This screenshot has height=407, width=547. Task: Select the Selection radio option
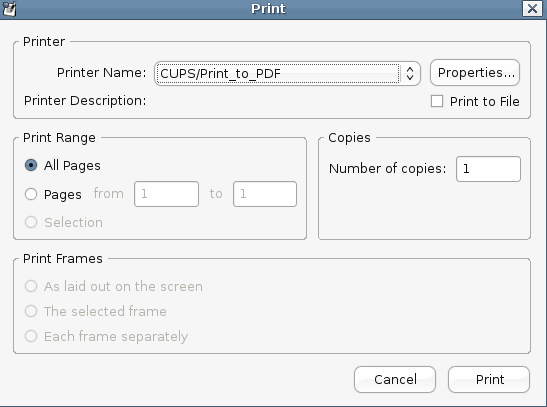pyautogui.click(x=31, y=222)
